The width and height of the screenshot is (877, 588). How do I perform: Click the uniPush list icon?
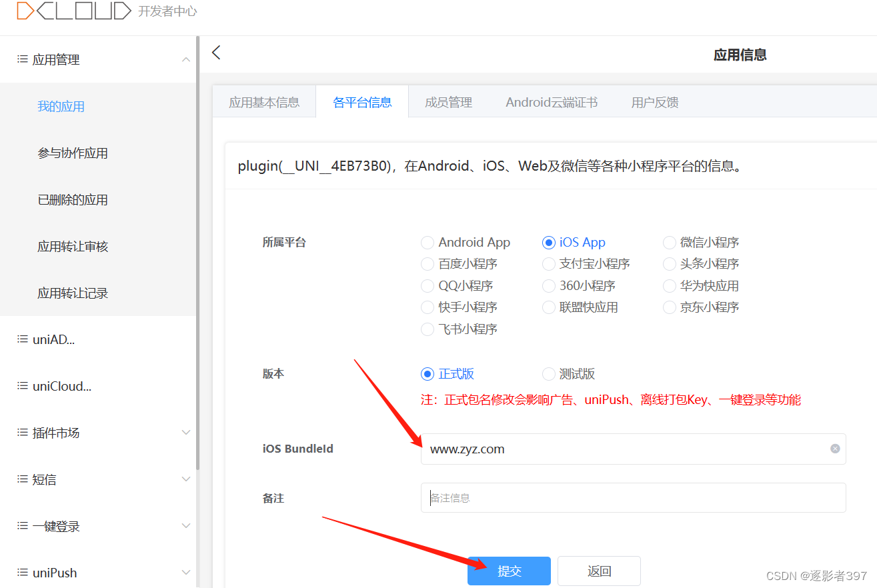click(22, 573)
